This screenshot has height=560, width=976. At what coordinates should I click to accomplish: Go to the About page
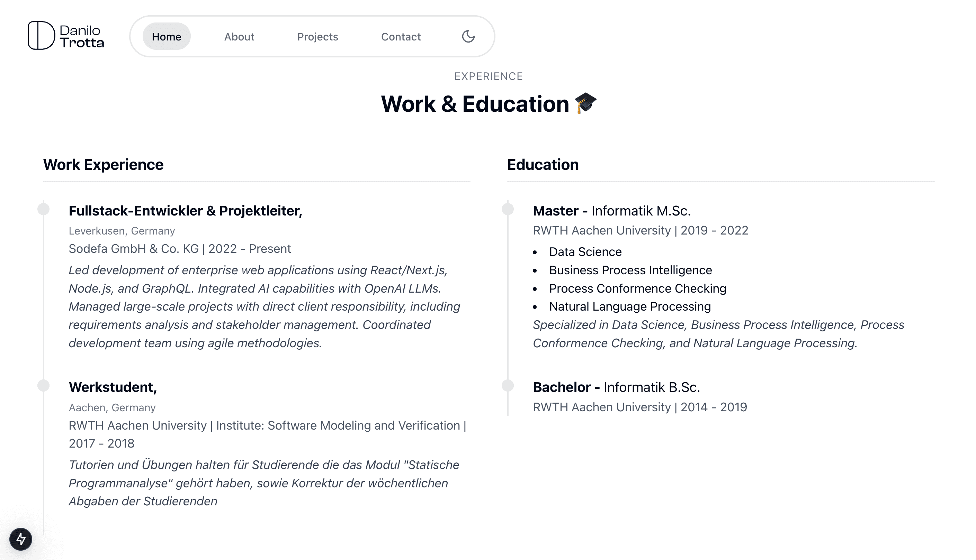click(239, 37)
